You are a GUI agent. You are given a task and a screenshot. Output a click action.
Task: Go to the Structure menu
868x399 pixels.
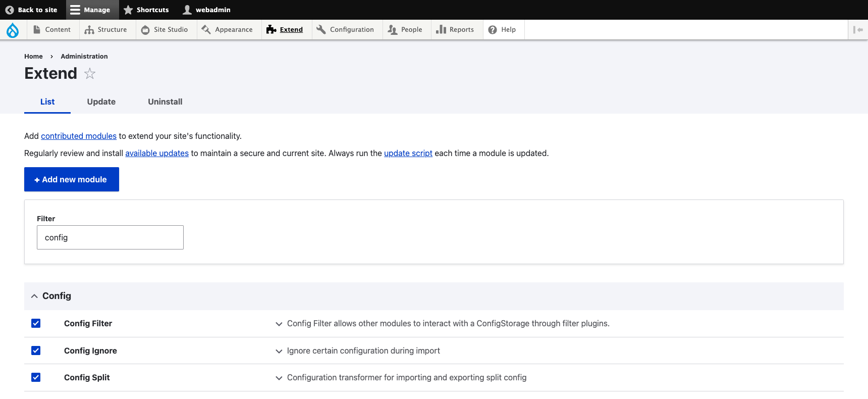click(x=106, y=30)
